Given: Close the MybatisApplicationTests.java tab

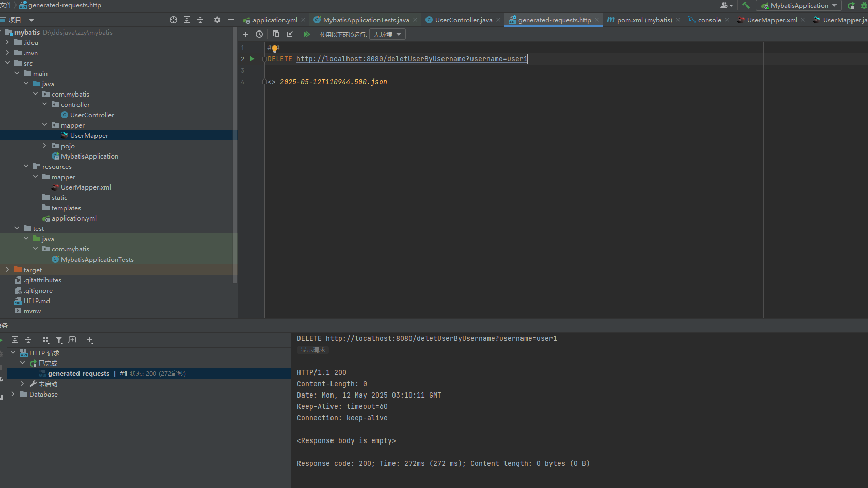Looking at the screenshot, I should pyautogui.click(x=415, y=20).
